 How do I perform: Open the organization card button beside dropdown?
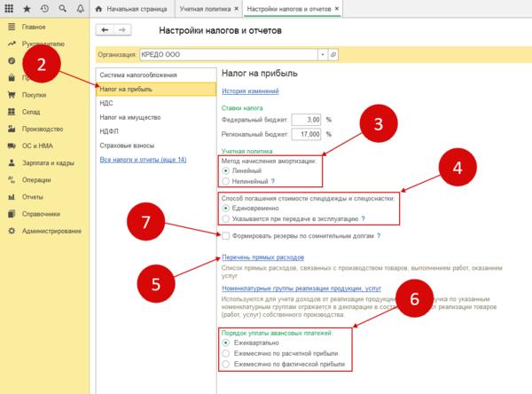tap(332, 55)
